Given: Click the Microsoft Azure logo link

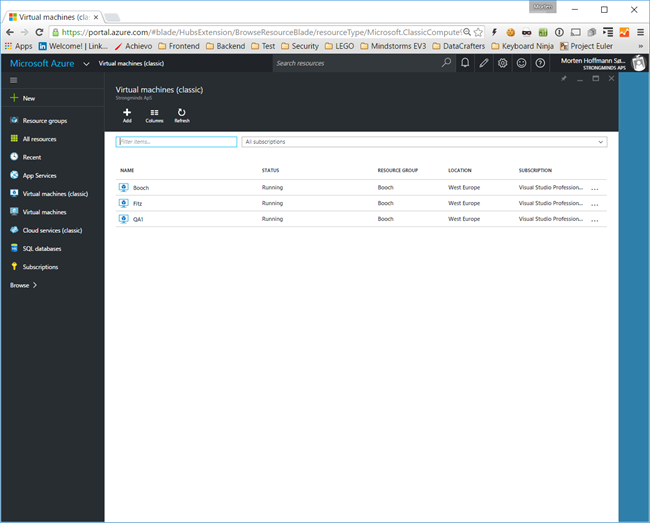Looking at the screenshot, I should (x=42, y=63).
